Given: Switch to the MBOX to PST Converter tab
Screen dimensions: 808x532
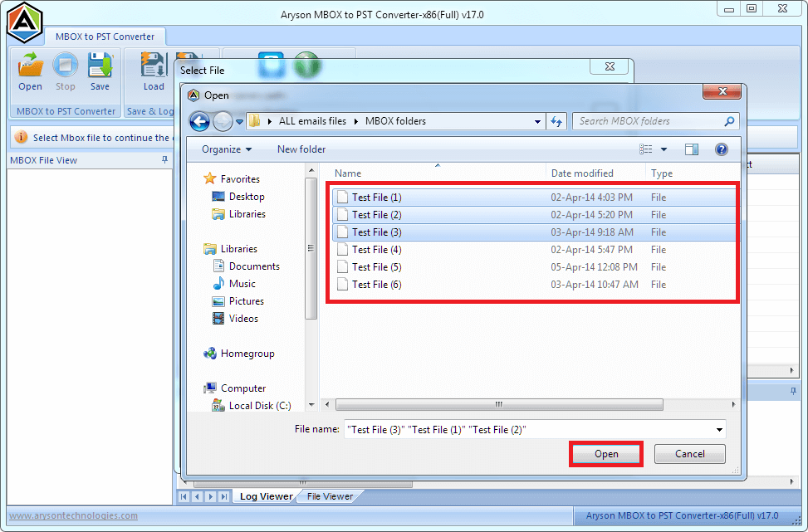Looking at the screenshot, I should pyautogui.click(x=105, y=37).
